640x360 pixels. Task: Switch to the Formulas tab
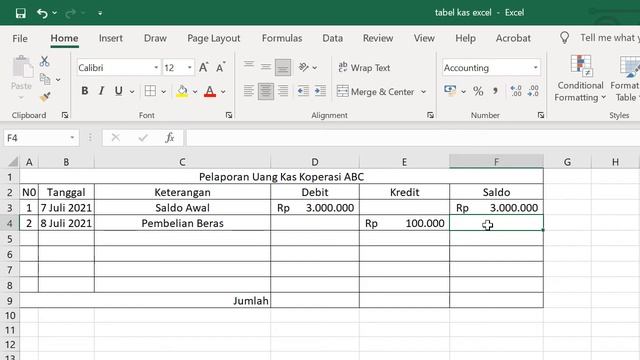(x=282, y=38)
